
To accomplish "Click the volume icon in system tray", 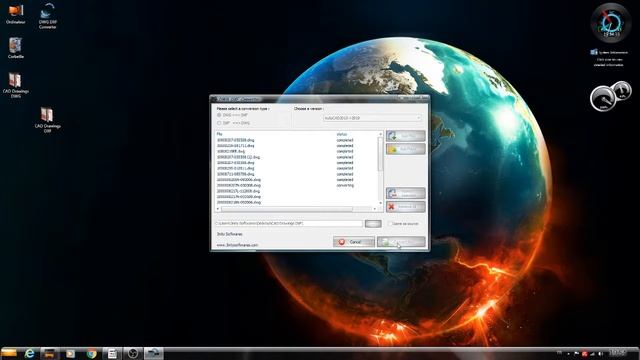I will tap(600, 353).
